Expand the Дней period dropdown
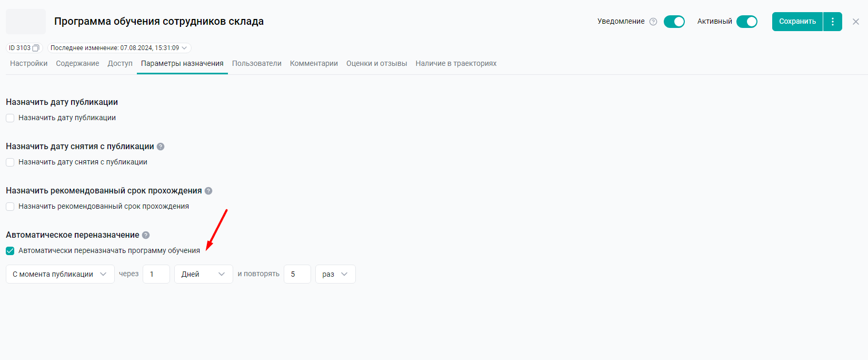Image resolution: width=868 pixels, height=360 pixels. 203,274
